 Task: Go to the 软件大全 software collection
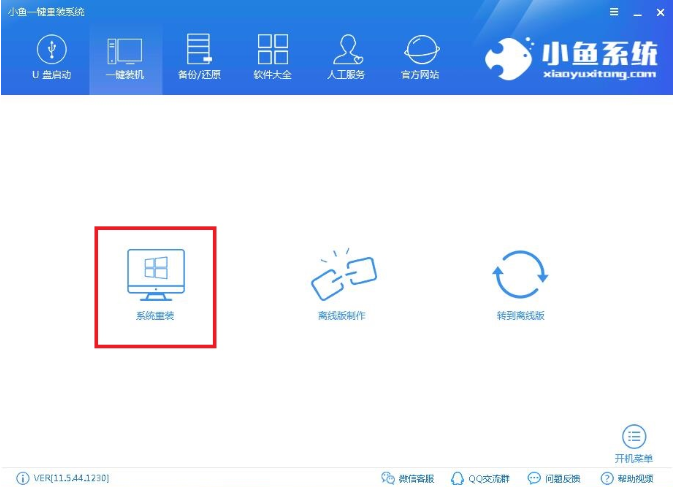[x=272, y=56]
